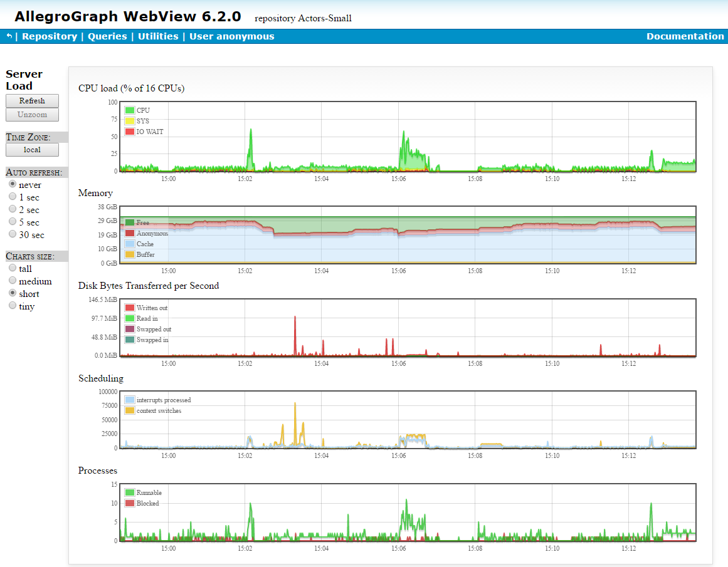Click the red Written out legend swatch
Viewport: 728px width, 567px height.
coord(130,308)
